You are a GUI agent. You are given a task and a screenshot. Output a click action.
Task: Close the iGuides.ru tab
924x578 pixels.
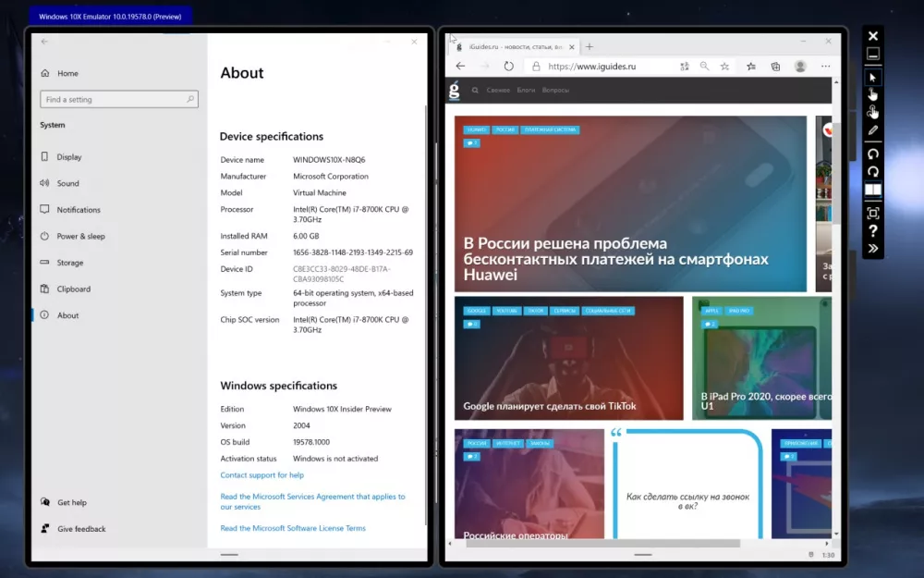(572, 46)
